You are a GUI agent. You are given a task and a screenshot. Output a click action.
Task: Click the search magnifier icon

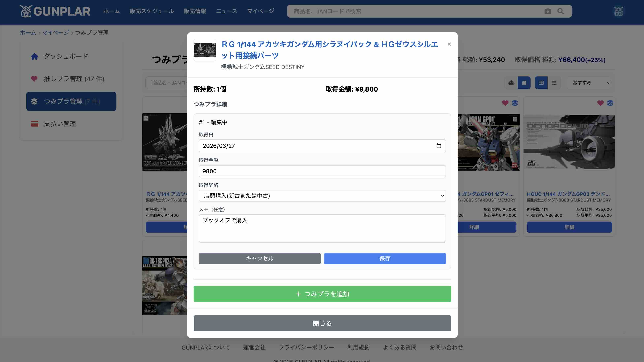(560, 11)
